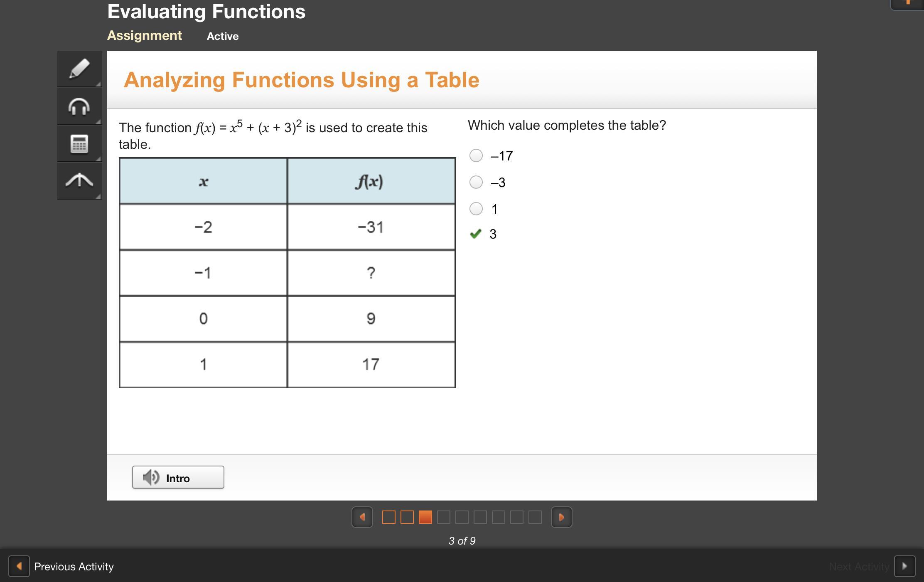Image resolution: width=924 pixels, height=582 pixels.
Task: Select the –3 answer option
Action: tap(476, 182)
